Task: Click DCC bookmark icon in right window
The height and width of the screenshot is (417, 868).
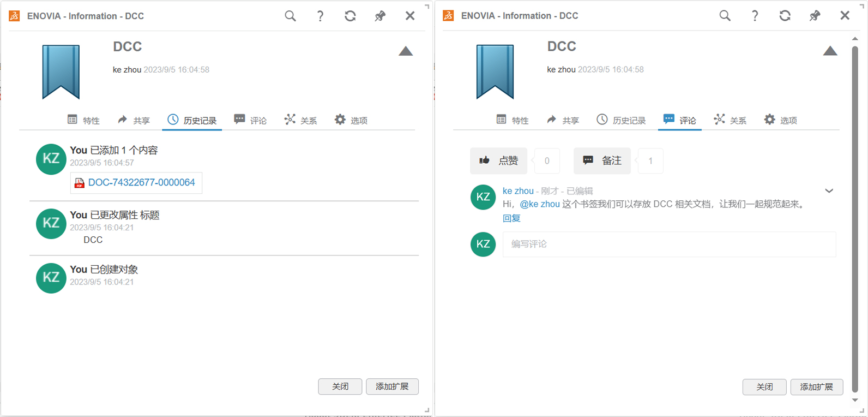Action: (495, 72)
